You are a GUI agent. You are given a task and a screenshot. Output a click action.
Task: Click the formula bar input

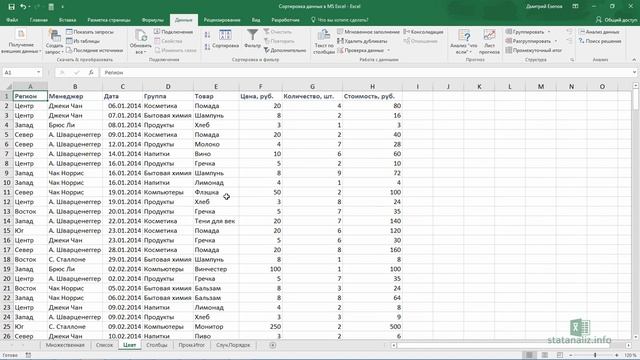365,72
